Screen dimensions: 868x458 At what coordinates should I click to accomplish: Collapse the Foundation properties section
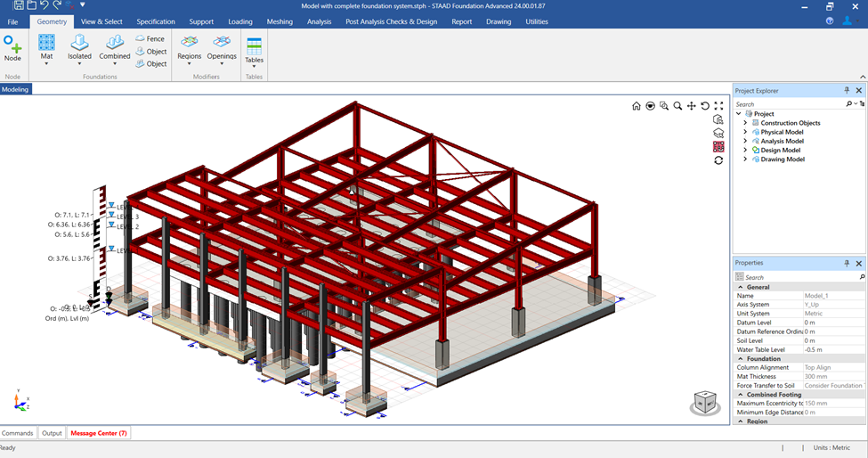[740, 359]
